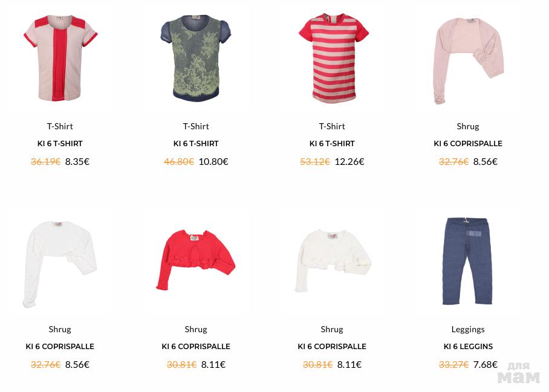
Task: Click the Leggings category label
Action: [x=468, y=329]
